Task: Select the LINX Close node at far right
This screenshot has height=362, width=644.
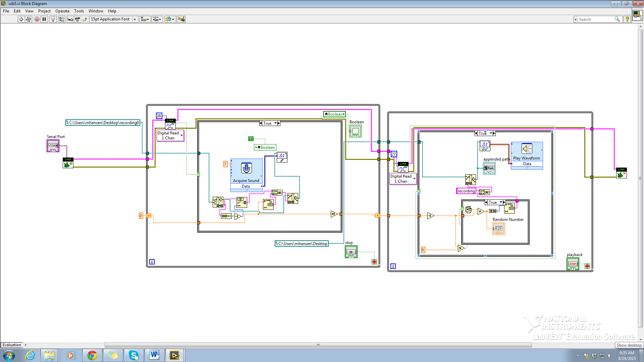Action: pyautogui.click(x=621, y=173)
